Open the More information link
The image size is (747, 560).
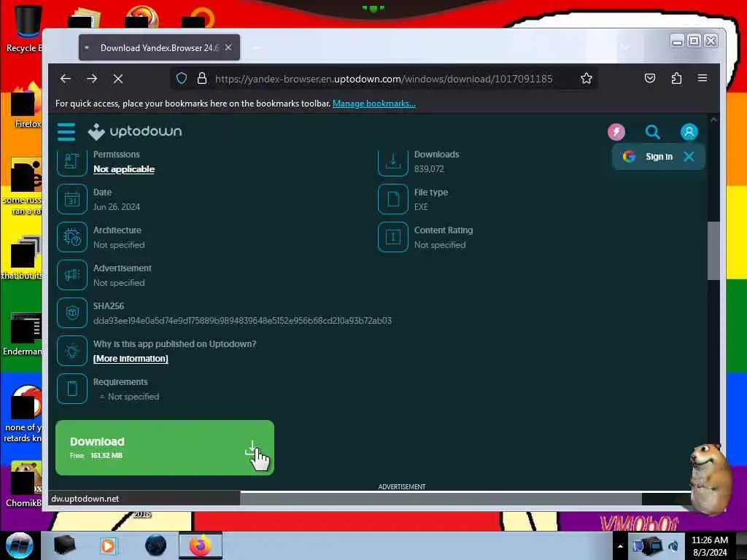pyautogui.click(x=131, y=359)
